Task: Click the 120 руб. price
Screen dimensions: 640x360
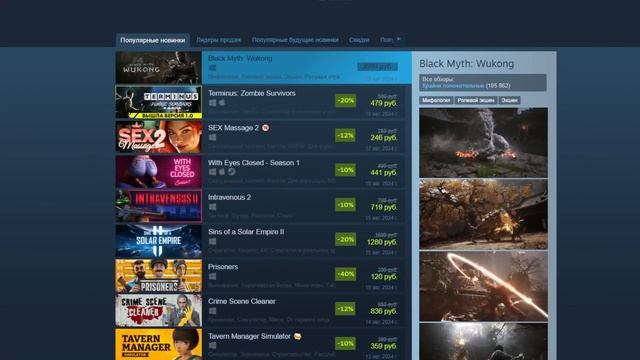Action: [384, 277]
